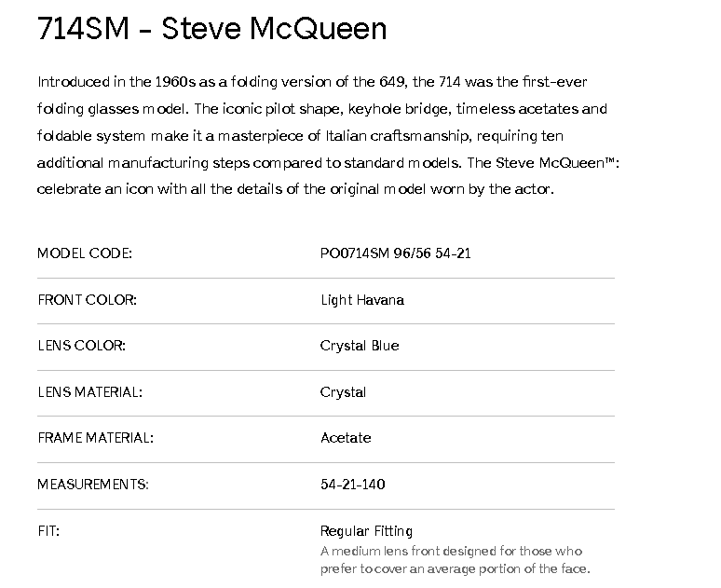Click the Crystal Blue lens color value

[x=359, y=346]
